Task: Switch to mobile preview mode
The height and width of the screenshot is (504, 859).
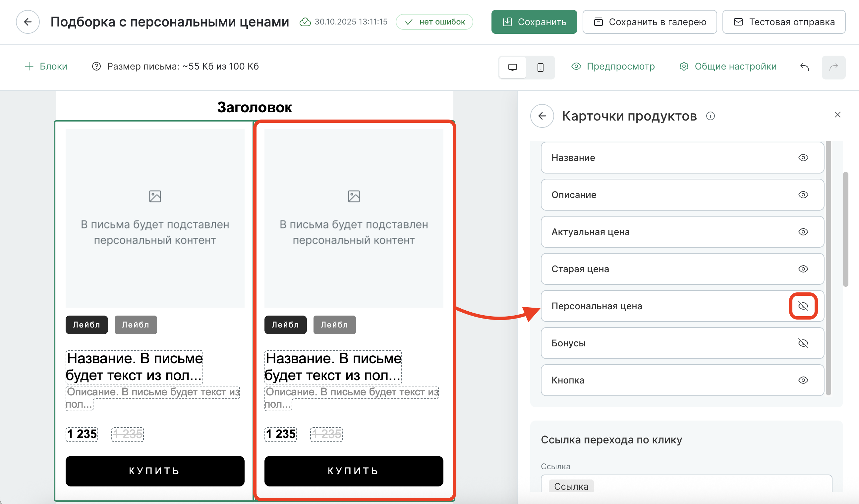Action: click(541, 68)
